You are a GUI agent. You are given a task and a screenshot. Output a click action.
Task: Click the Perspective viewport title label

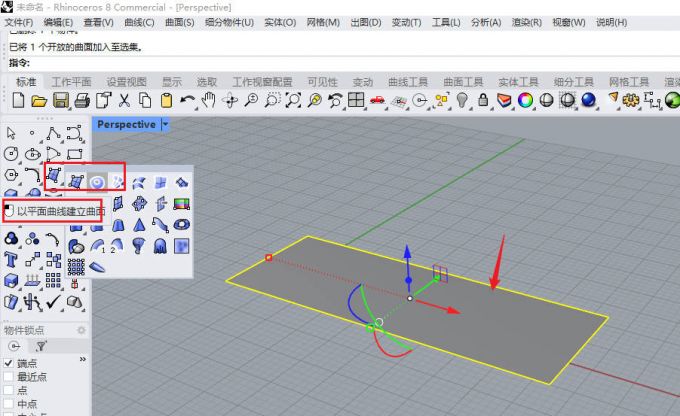point(126,124)
